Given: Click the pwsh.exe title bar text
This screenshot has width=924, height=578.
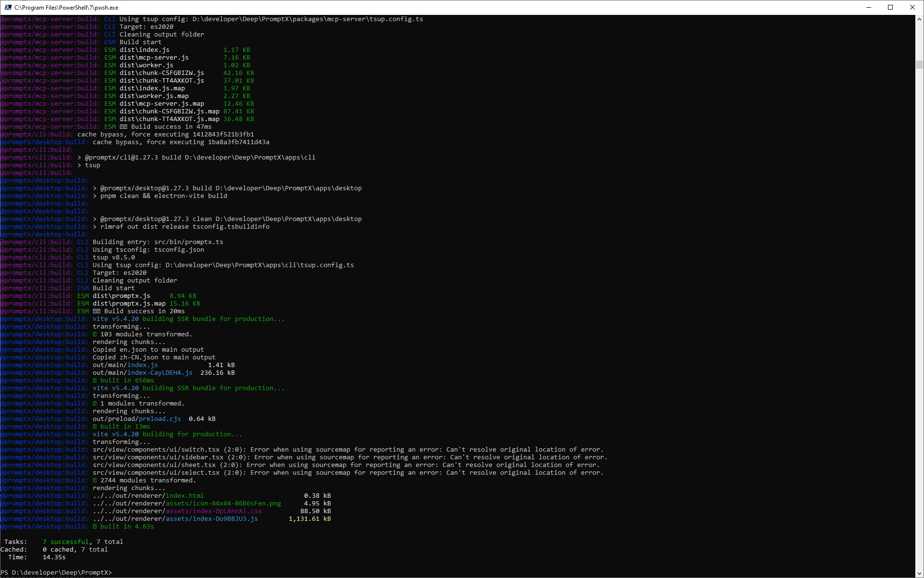Looking at the screenshot, I should coord(66,8).
